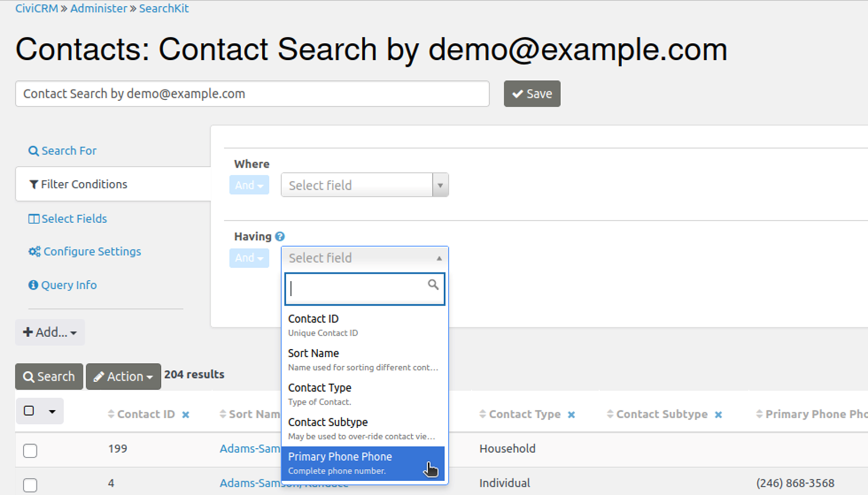This screenshot has height=495, width=868.
Task: Remove Contact ID column via its x icon
Action: pyautogui.click(x=186, y=415)
